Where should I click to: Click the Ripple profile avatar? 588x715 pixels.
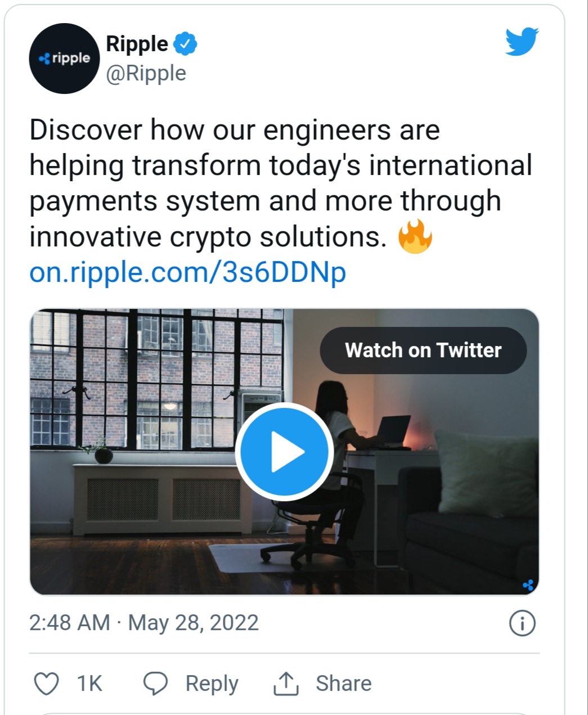64,59
